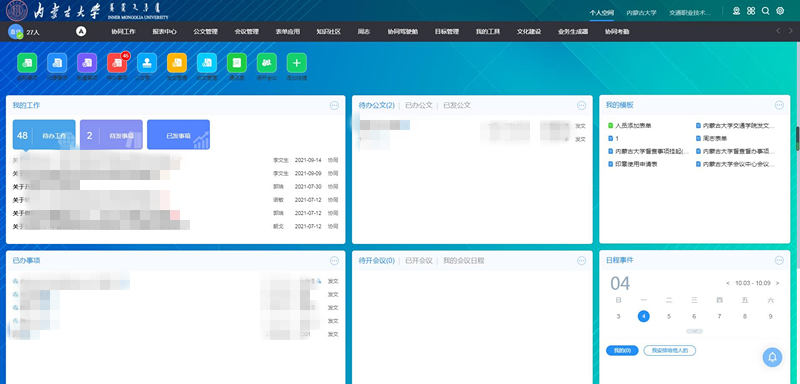This screenshot has width=800, height=384.
Task: Click the blue stamp shortcut icon
Action: [147, 63]
